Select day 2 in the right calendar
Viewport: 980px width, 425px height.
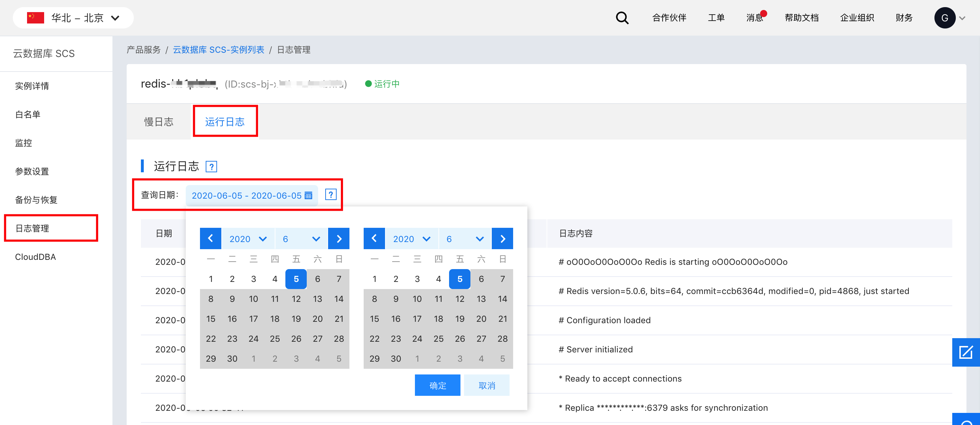coord(396,279)
